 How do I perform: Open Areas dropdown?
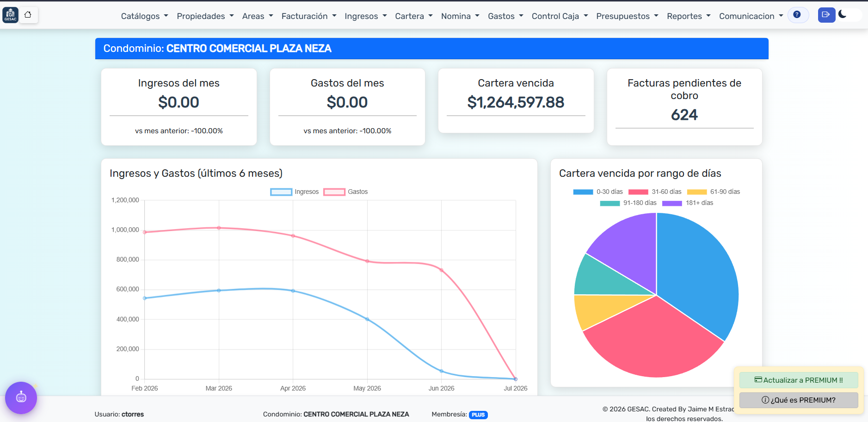pos(258,16)
